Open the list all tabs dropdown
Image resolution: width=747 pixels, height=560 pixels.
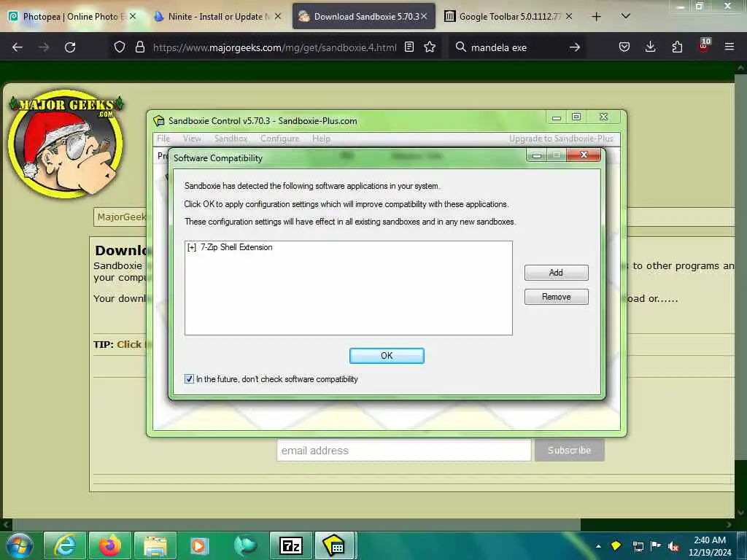[626, 16]
